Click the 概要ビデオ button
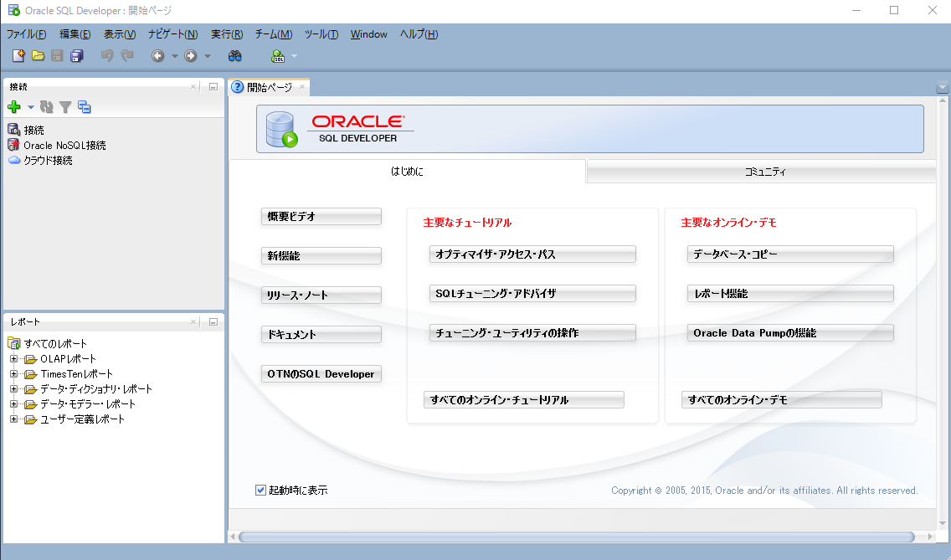951x560 pixels. click(x=321, y=216)
